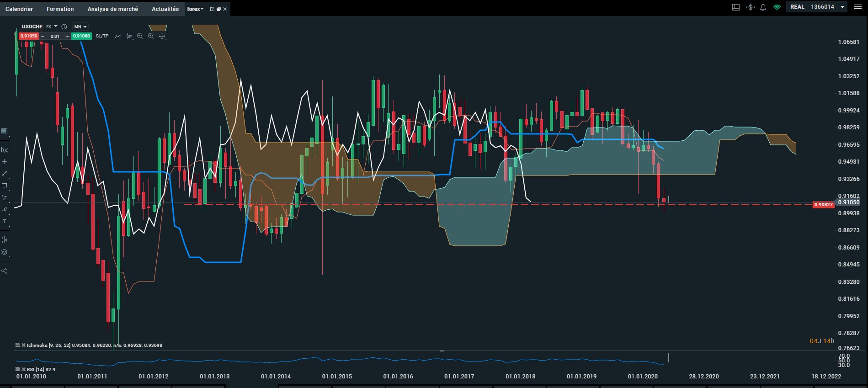Viewport: 868px width, 388px height.
Task: Decrease the trade volume with minus
Action: tap(43, 36)
